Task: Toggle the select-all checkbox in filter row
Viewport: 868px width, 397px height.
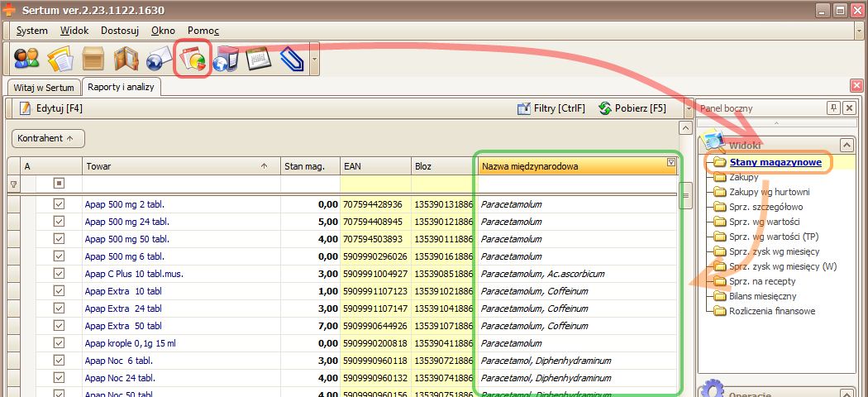Action: tap(59, 184)
